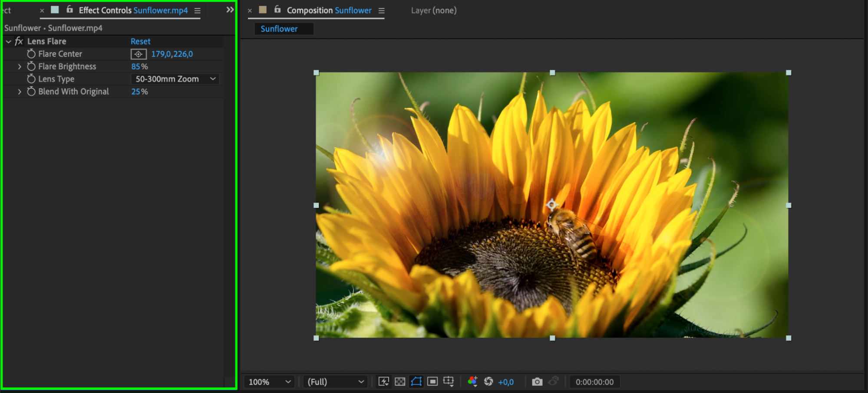The image size is (868, 393).
Task: Click the Flare Center point picker crosshair
Action: click(x=139, y=54)
